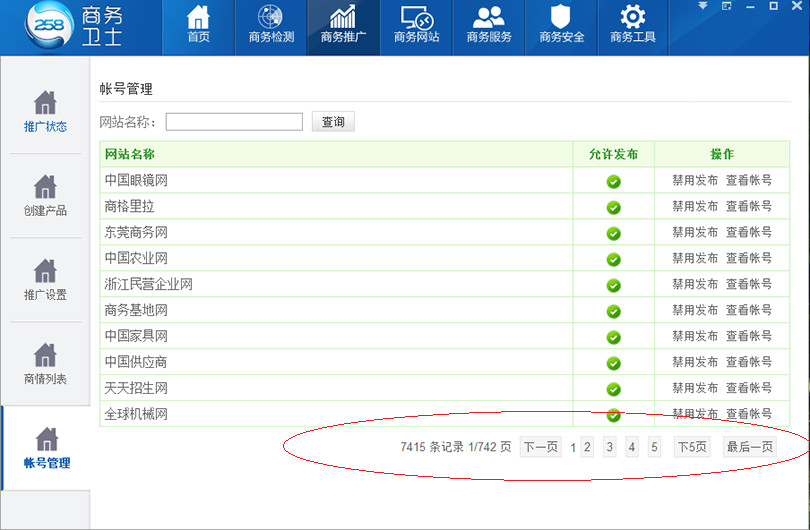The width and height of the screenshot is (810, 530).
Task: Click green check for 中国家具网
Action: pos(614,337)
